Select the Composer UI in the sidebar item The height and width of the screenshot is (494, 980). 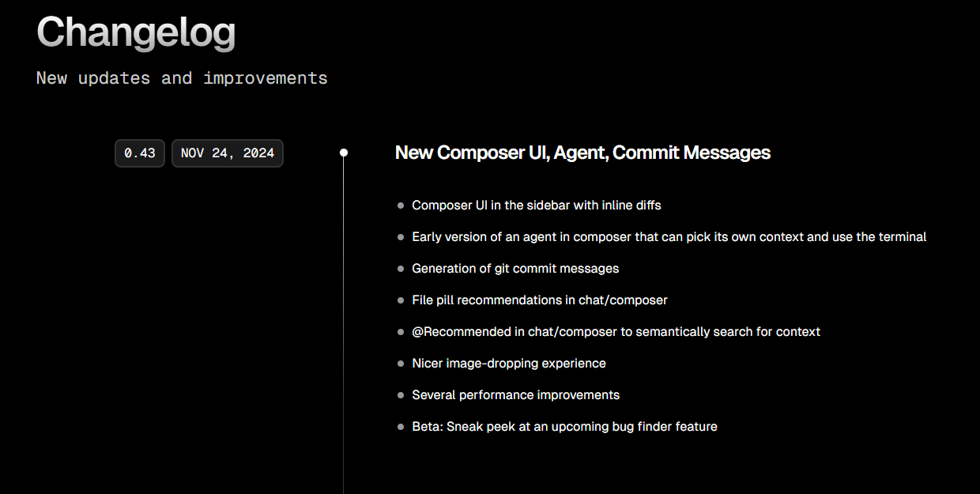[x=536, y=206]
